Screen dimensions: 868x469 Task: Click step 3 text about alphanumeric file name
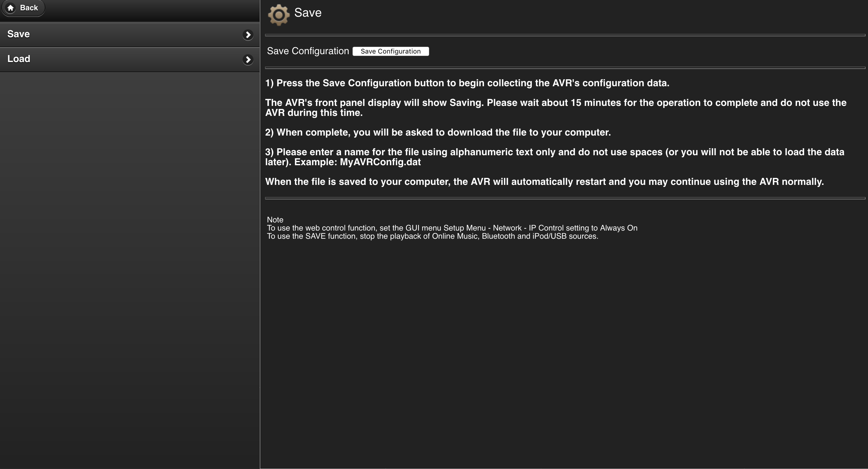tap(554, 152)
